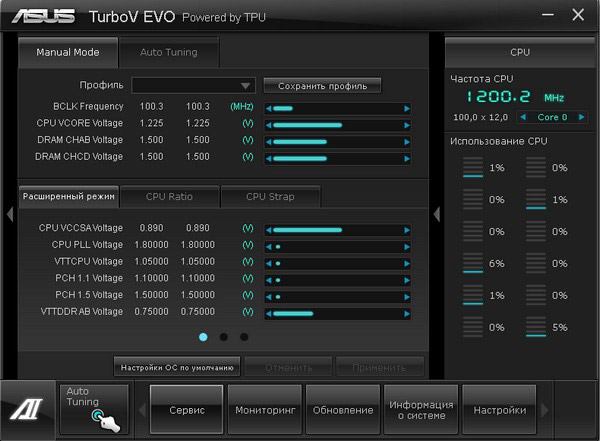The image size is (600, 441).
Task: Click Сохранить профиль button
Action: [322, 86]
